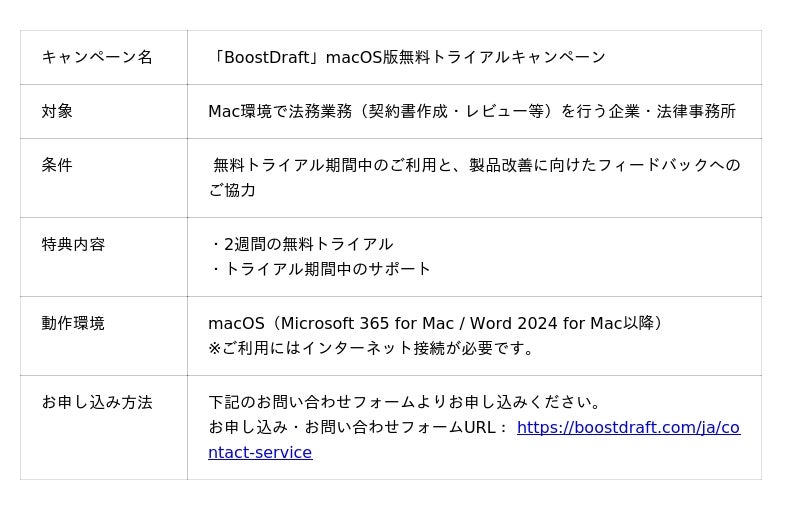Select the ・2週間の無料トライアル bullet
Image resolution: width=800 pixels, height=510 pixels.
[301, 244]
